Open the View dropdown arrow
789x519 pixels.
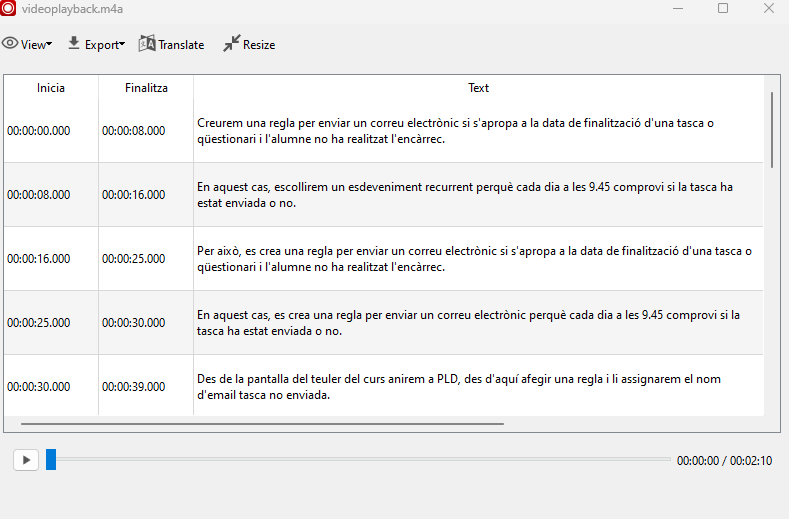49,45
